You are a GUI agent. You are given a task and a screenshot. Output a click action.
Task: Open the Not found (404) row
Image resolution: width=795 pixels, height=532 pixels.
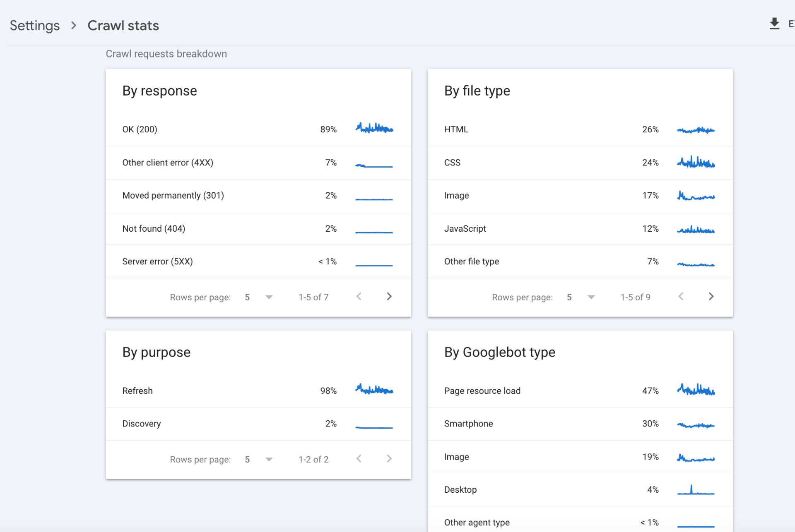click(x=258, y=228)
